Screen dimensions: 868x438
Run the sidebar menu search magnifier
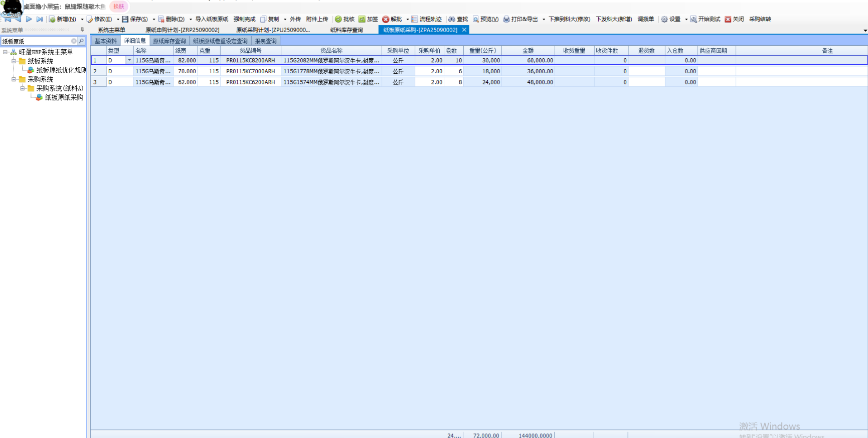pos(81,41)
